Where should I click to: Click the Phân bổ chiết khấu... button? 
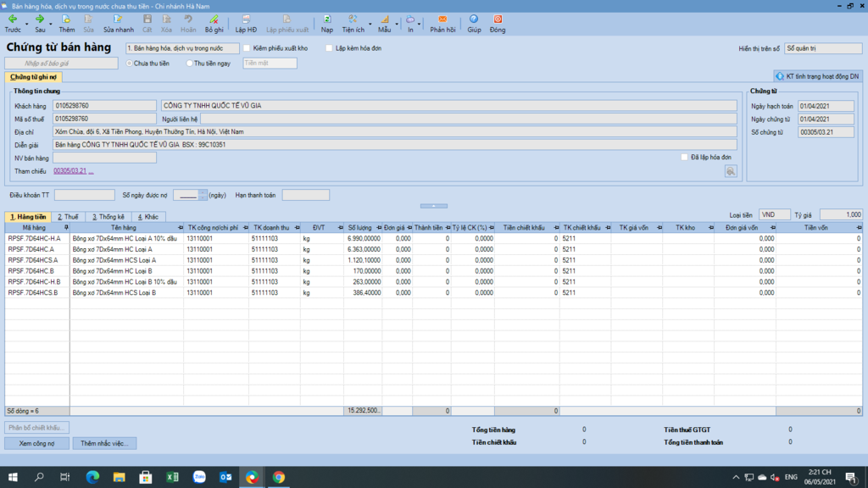tap(36, 428)
